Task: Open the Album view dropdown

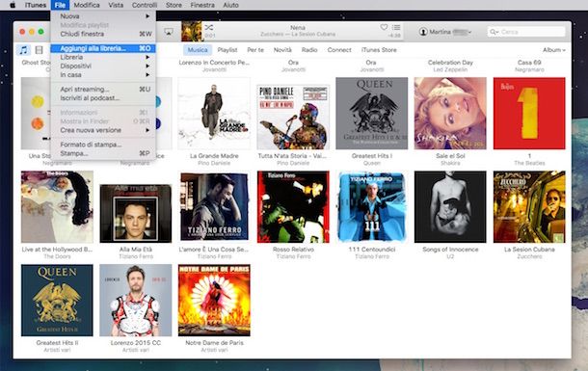Action: [554, 50]
